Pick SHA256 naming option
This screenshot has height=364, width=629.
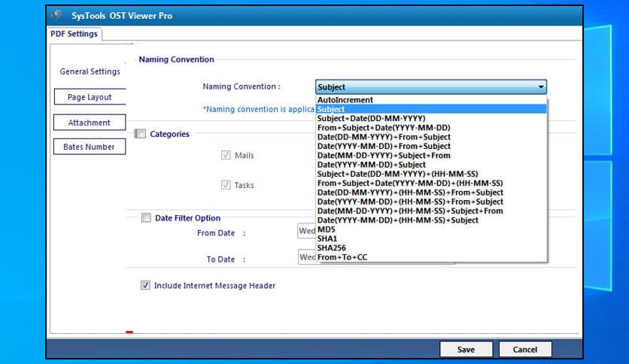(x=431, y=247)
